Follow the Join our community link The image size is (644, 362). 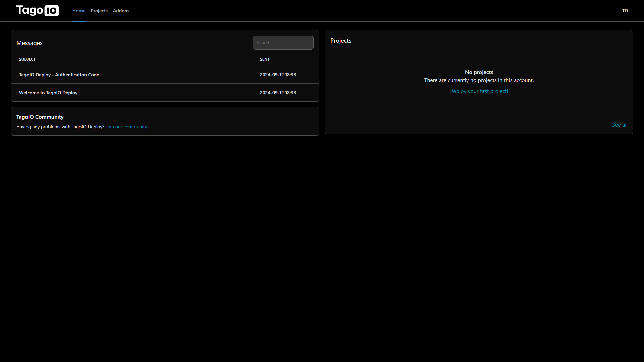[x=126, y=127]
